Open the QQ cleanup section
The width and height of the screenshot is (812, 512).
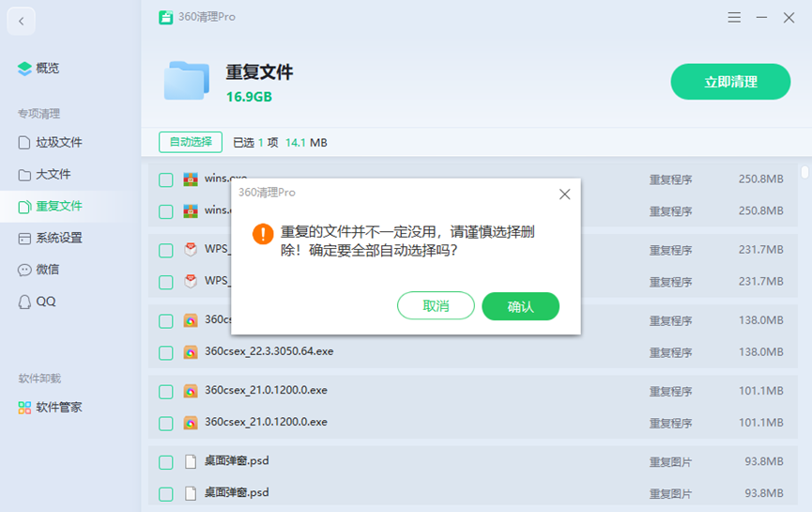(37, 302)
